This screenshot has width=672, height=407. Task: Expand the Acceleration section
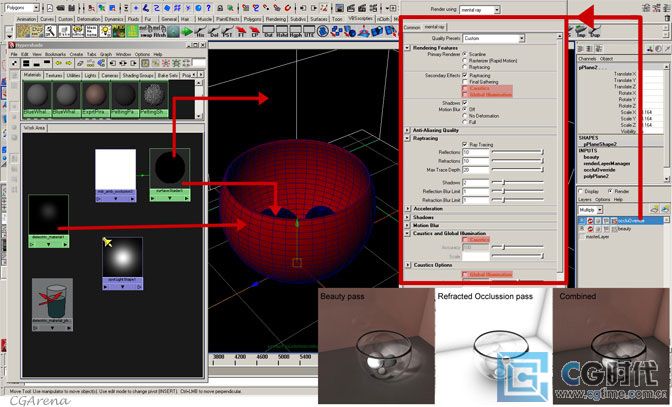click(x=407, y=209)
